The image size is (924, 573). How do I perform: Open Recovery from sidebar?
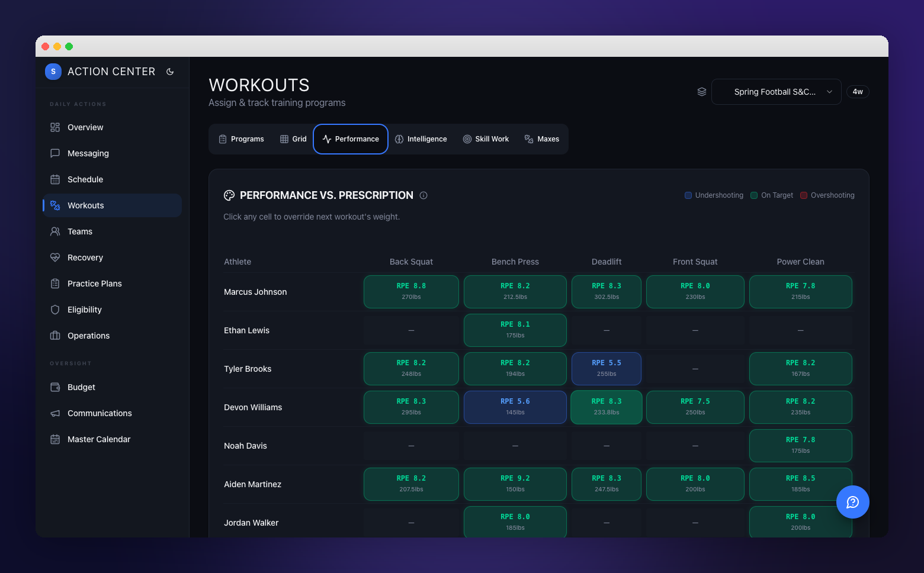point(112,257)
